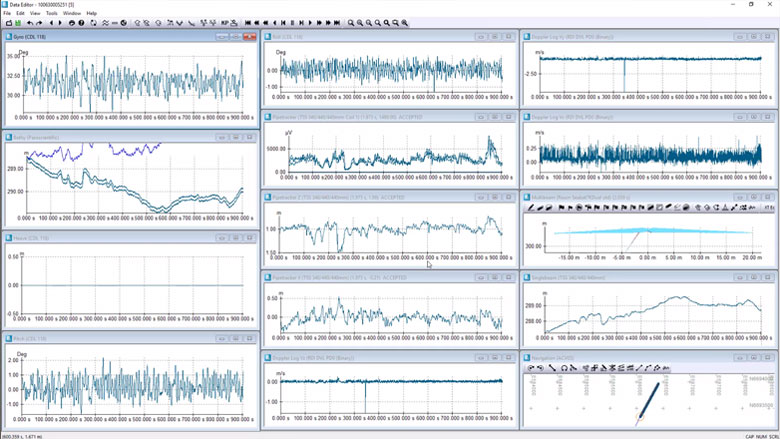
Task: Minimize the Pitch (CDL 118) subwindow
Action: point(222,339)
